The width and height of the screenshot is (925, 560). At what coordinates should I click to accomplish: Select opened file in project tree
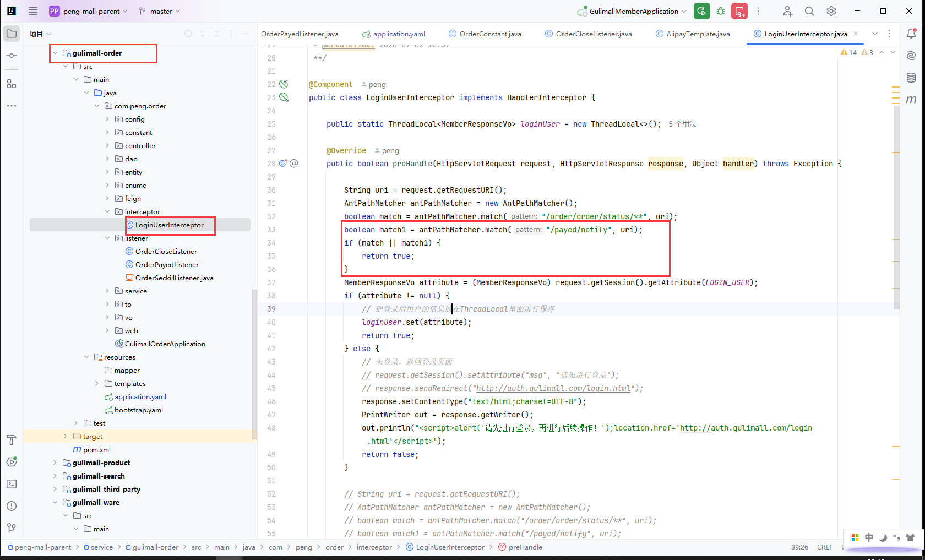[188, 34]
